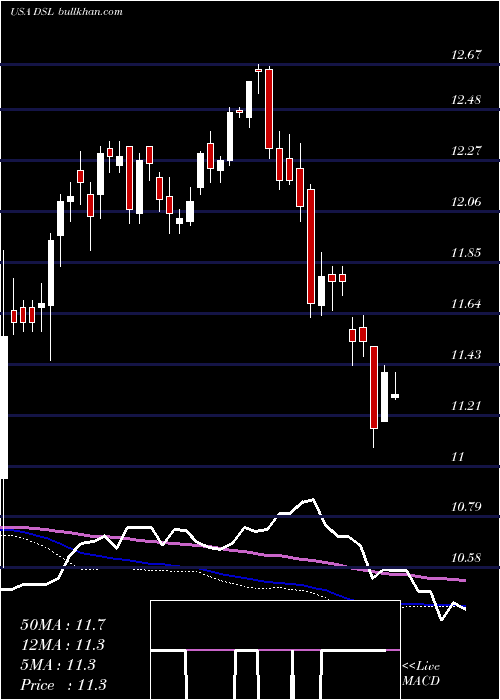Click the 5MA : 11.3 readout
This screenshot has width=500, height=700.
tap(58, 665)
